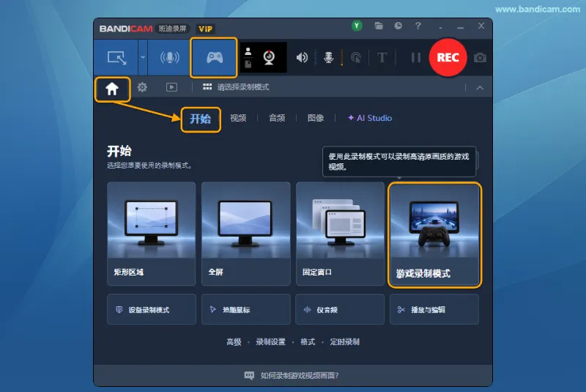Switch to the 图像 tab
Image resolution: width=586 pixels, height=392 pixels.
(316, 118)
